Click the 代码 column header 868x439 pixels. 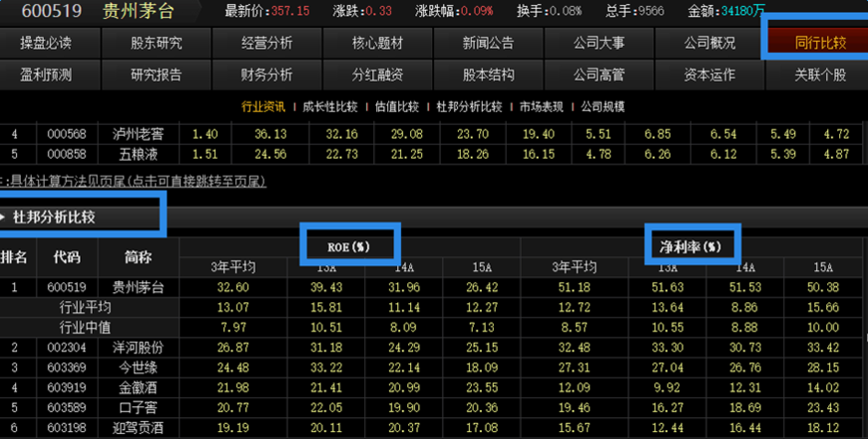(67, 257)
